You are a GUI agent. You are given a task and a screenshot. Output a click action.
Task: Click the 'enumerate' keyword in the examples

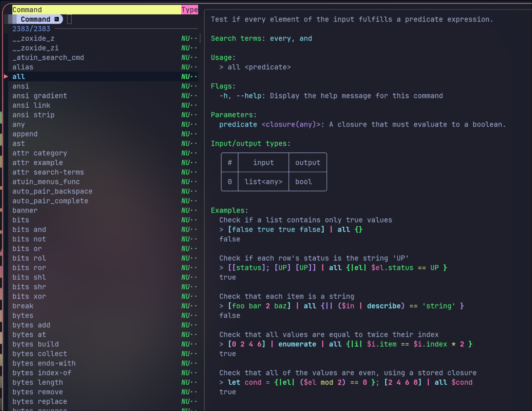(297, 344)
